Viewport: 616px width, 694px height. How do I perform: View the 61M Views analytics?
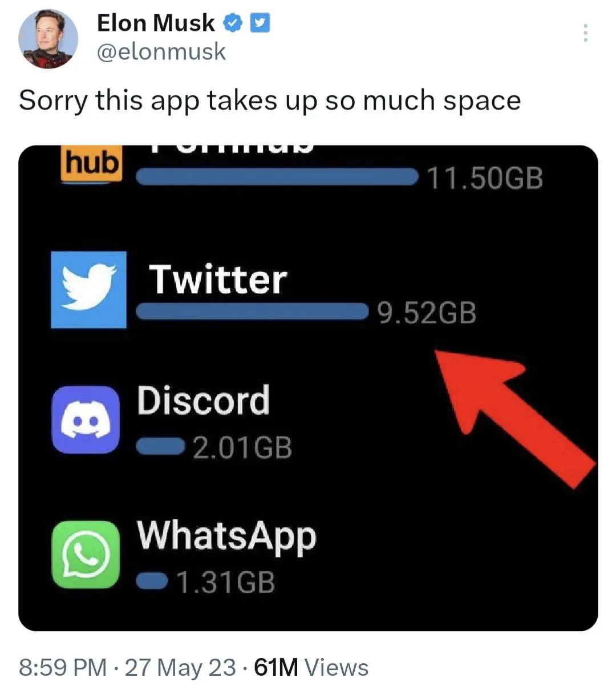coord(311,667)
